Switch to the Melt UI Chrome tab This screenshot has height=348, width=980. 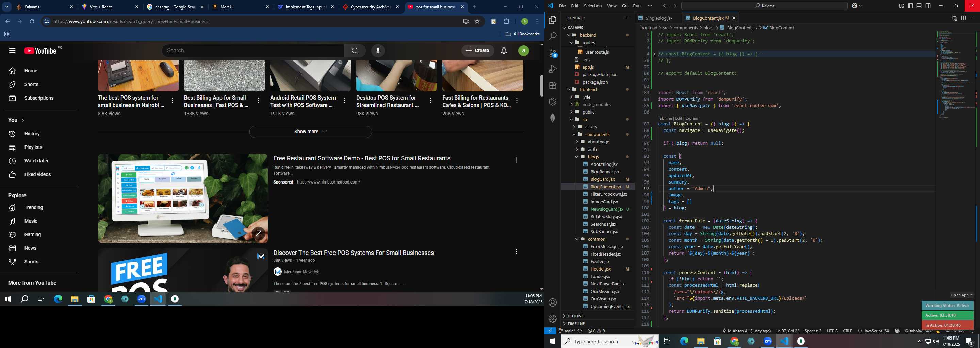(241, 7)
